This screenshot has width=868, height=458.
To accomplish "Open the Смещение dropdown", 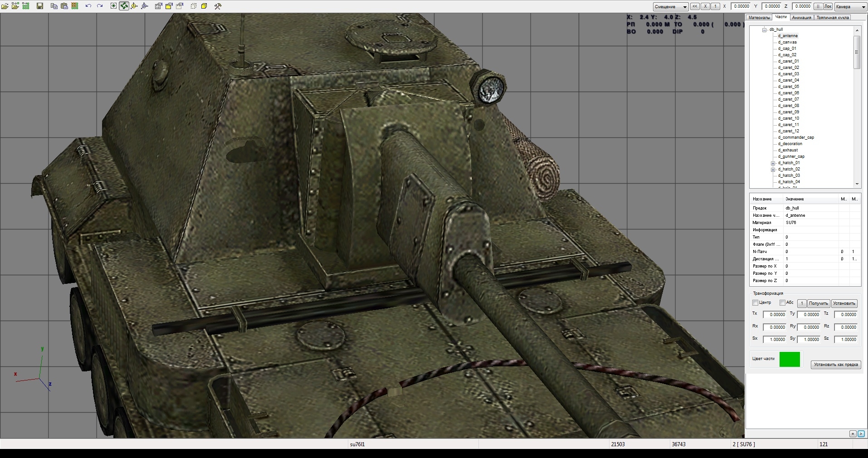I will point(670,6).
